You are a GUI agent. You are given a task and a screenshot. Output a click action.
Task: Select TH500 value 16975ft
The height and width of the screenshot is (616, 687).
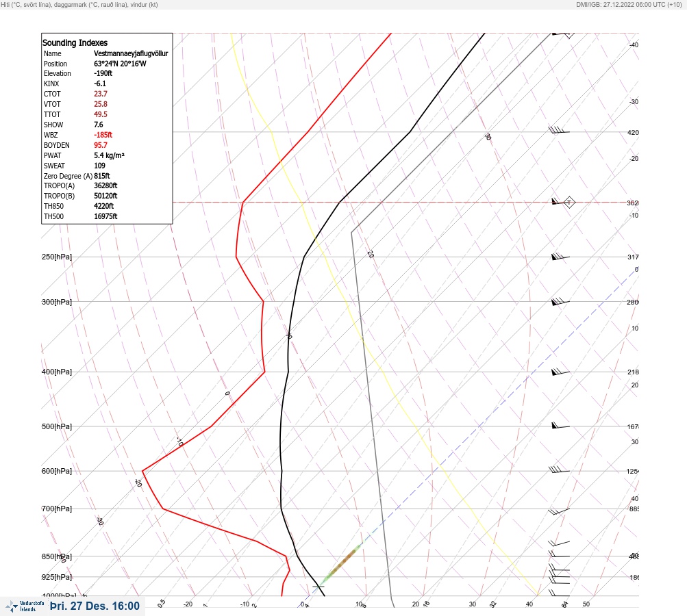tap(105, 216)
